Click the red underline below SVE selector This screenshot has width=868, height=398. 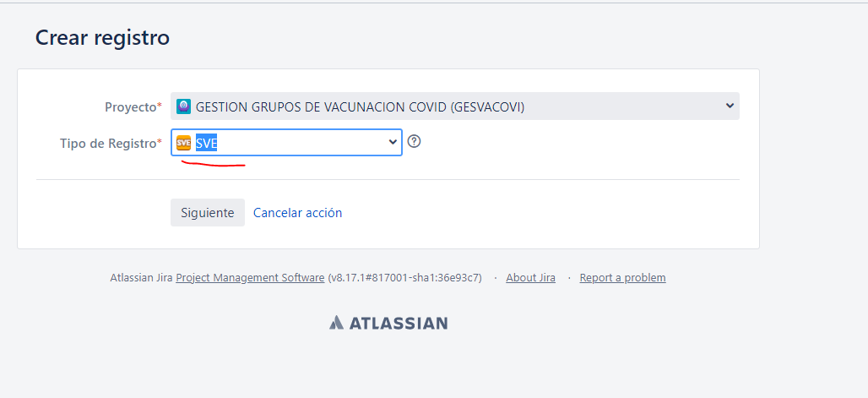(214, 164)
